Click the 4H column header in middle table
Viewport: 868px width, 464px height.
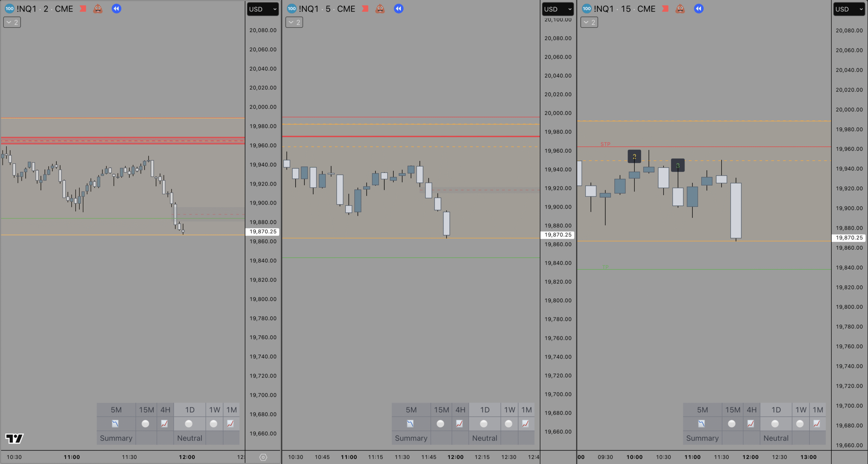coord(460,410)
